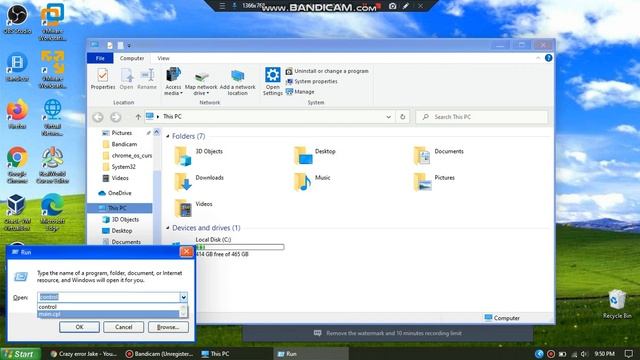Open the Quick Access Toolbar customize arrow
Screen dimensions: 640x360
click(129, 45)
